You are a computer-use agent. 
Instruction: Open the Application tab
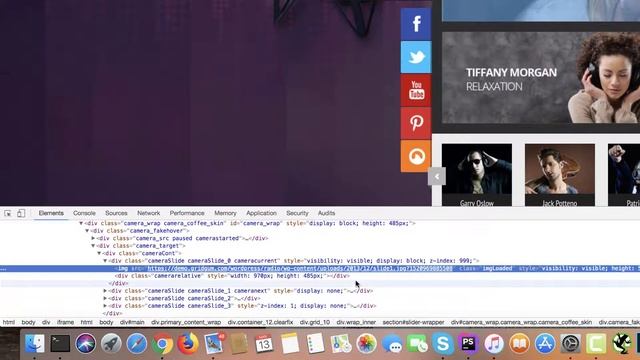[261, 213]
